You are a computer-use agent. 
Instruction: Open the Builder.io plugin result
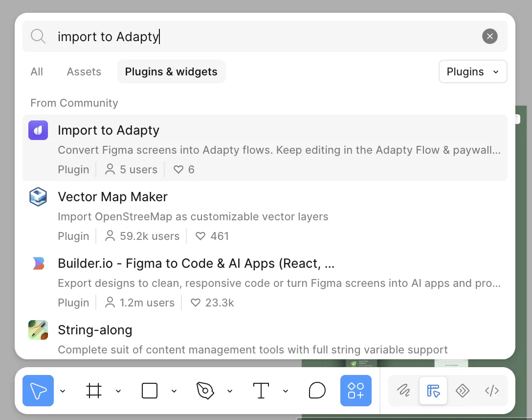click(265, 281)
